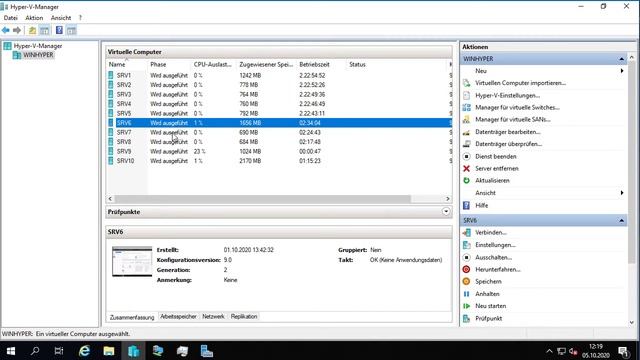Open the Aktion menu
640x360 pixels.
34,18
